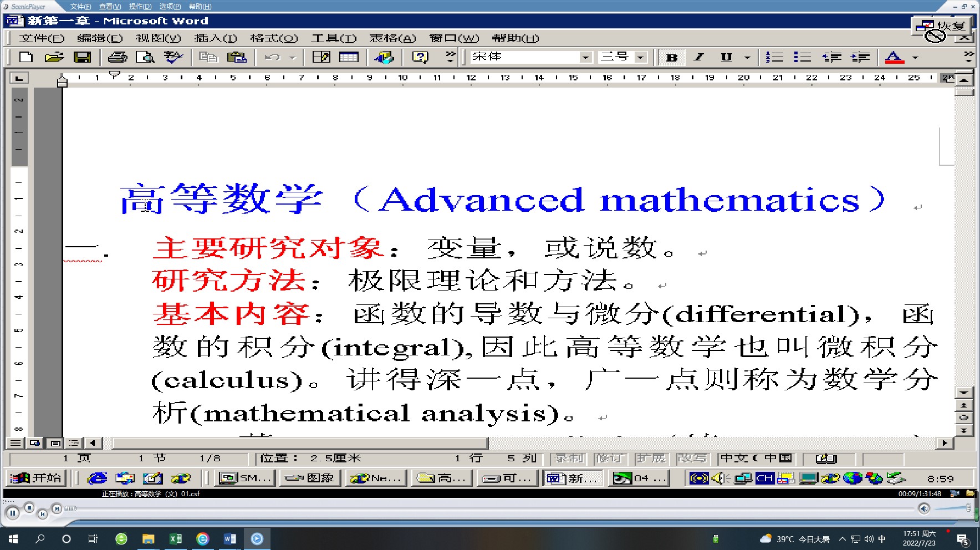Expand the Formatting toolbar more-buttons chevron
This screenshot has width=980, height=550.
click(x=968, y=57)
